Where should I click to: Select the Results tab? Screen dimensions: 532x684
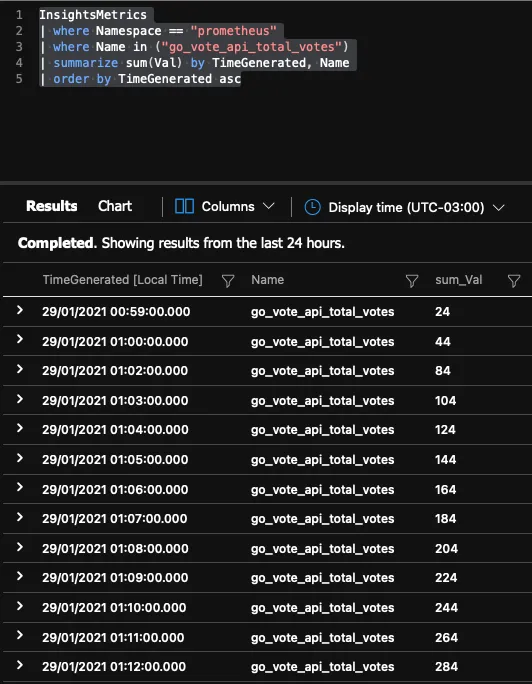(x=51, y=206)
